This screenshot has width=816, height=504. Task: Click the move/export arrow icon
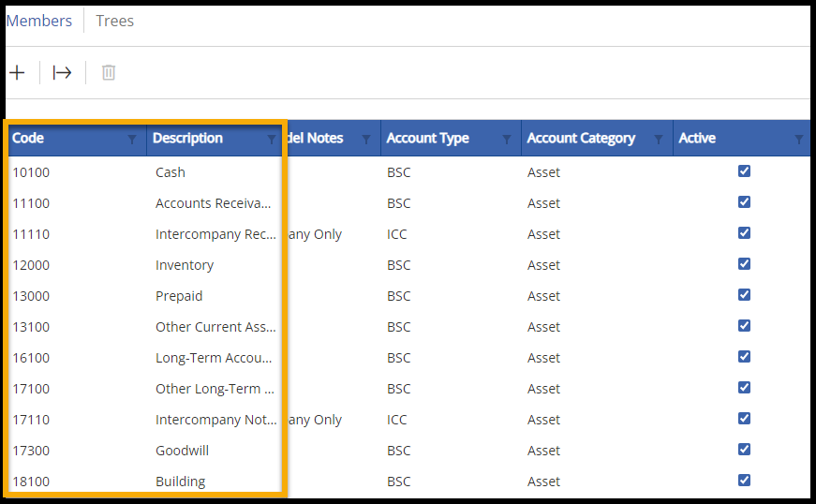[x=62, y=72]
